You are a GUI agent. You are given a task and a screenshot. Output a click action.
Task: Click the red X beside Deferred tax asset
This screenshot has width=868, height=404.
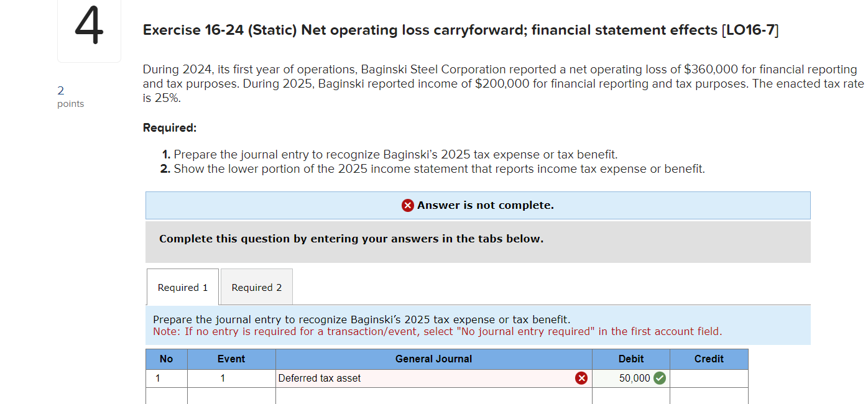point(582,378)
